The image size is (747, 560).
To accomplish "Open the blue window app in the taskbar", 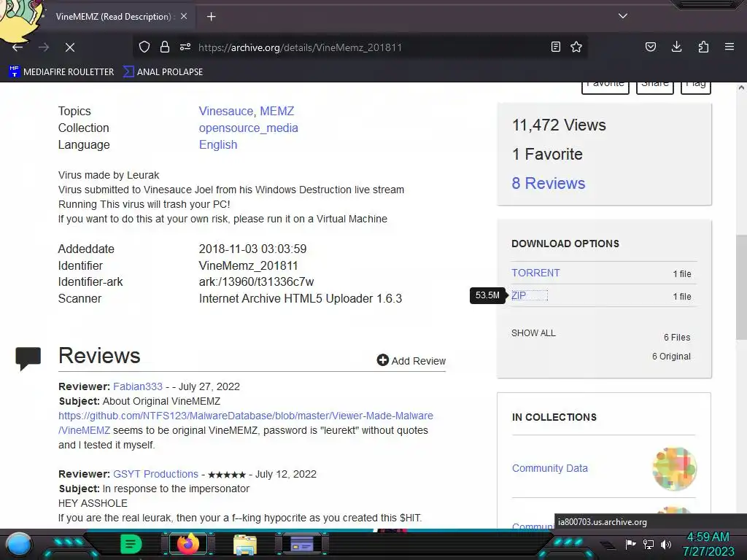I will [x=301, y=544].
